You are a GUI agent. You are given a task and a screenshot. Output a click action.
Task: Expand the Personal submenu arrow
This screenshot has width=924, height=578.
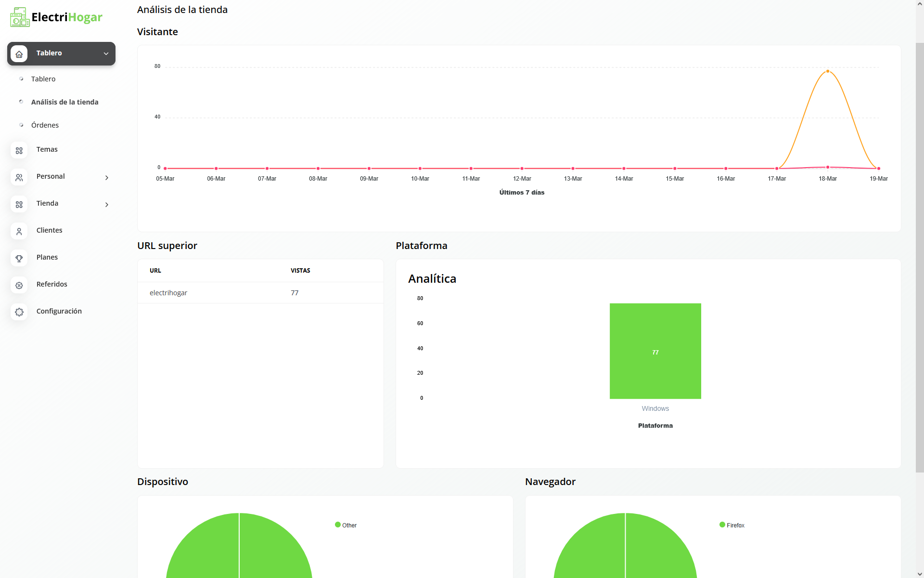point(107,178)
